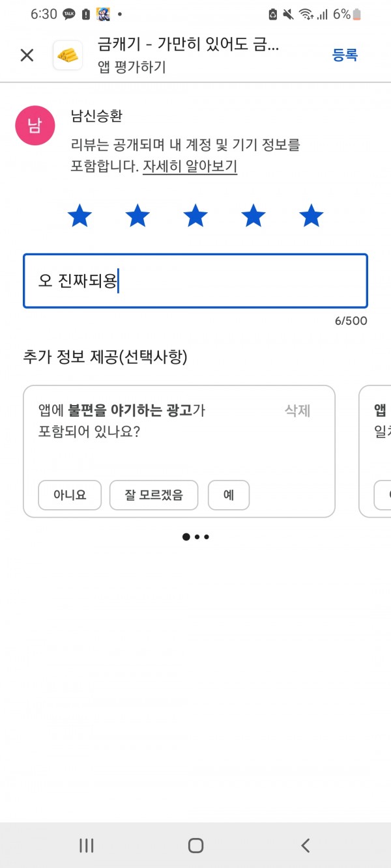Tap the page indicator dots
The image size is (391, 868).
click(195, 537)
